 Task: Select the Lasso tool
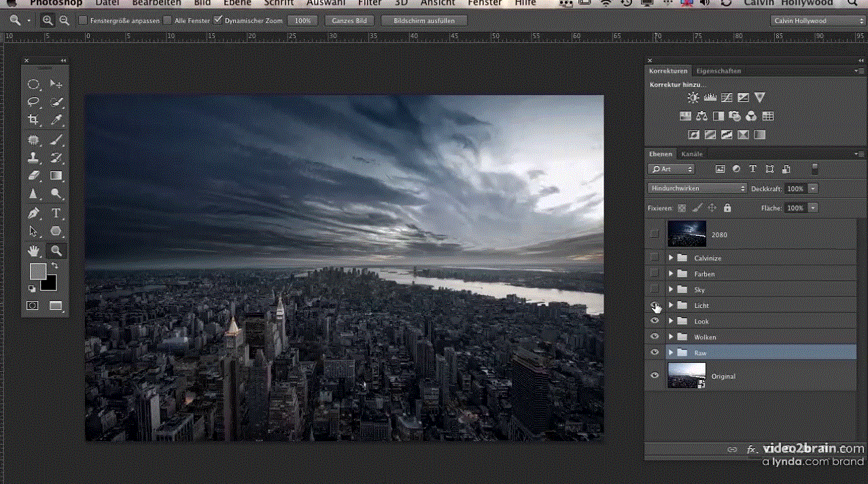click(x=33, y=102)
